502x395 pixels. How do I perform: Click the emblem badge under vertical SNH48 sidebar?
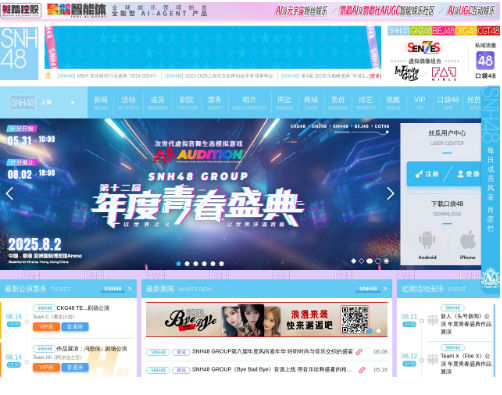[x=490, y=277]
